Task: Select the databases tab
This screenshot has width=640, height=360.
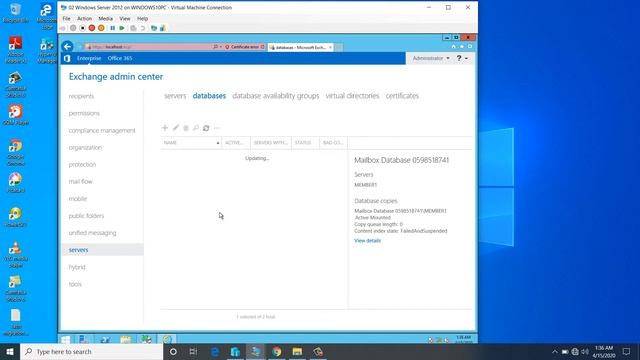Action: pos(209,96)
